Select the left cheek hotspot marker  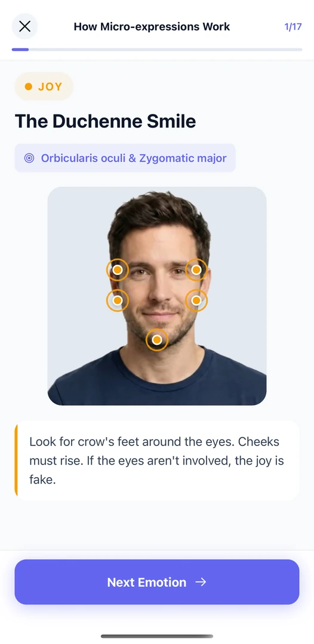(x=118, y=301)
